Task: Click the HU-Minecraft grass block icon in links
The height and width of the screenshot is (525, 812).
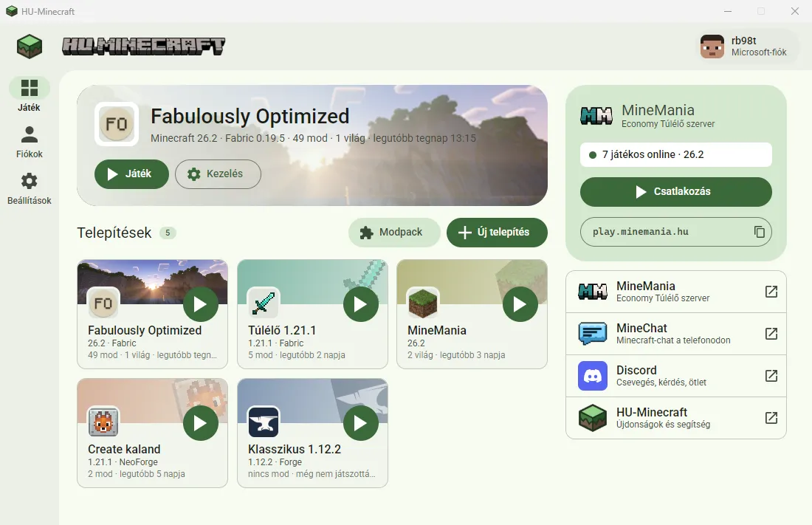Action: pos(593,418)
